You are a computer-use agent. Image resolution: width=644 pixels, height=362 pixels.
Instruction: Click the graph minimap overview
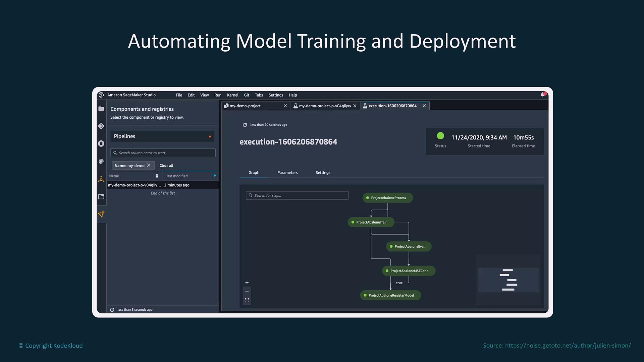click(x=508, y=280)
